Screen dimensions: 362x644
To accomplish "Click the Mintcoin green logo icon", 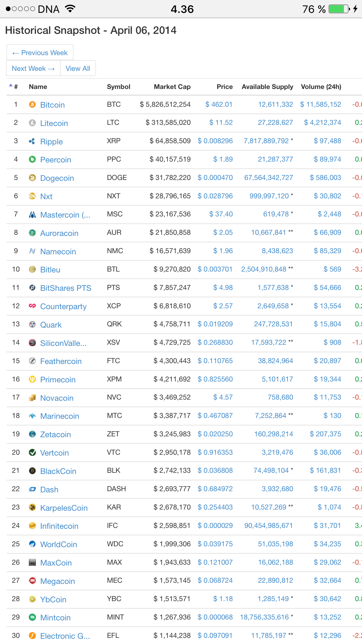I will (32, 617).
